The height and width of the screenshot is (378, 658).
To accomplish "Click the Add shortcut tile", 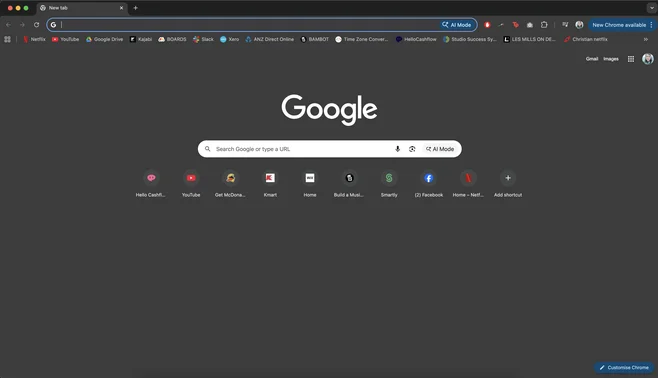I will click(508, 183).
